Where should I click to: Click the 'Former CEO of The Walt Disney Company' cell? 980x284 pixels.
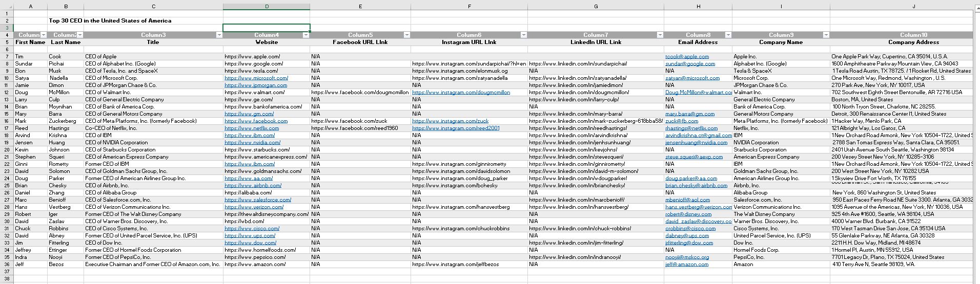(x=153, y=214)
